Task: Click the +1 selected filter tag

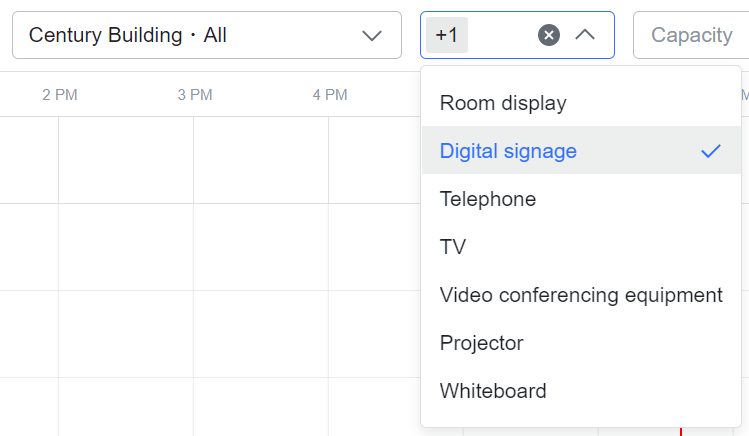Action: (447, 35)
